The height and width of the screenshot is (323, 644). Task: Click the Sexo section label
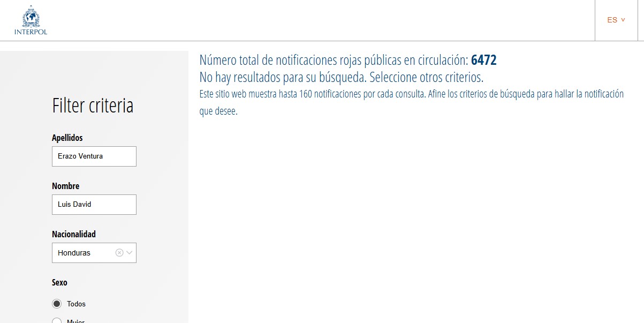(59, 282)
